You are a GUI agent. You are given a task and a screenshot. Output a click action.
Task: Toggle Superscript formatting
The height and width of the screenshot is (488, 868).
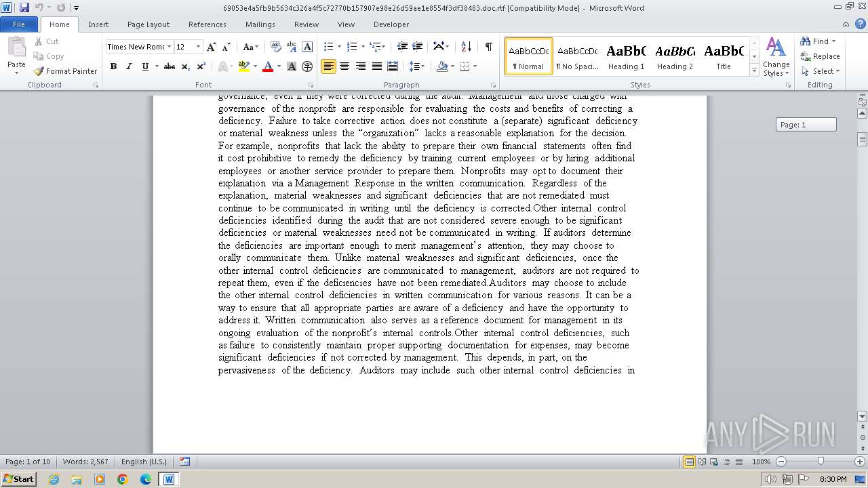point(201,66)
